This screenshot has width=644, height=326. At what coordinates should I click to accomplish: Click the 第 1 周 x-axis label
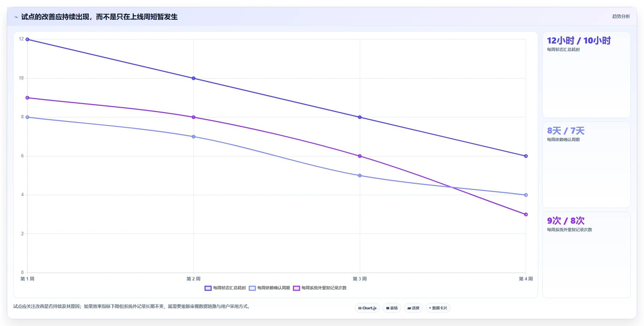[27, 279]
